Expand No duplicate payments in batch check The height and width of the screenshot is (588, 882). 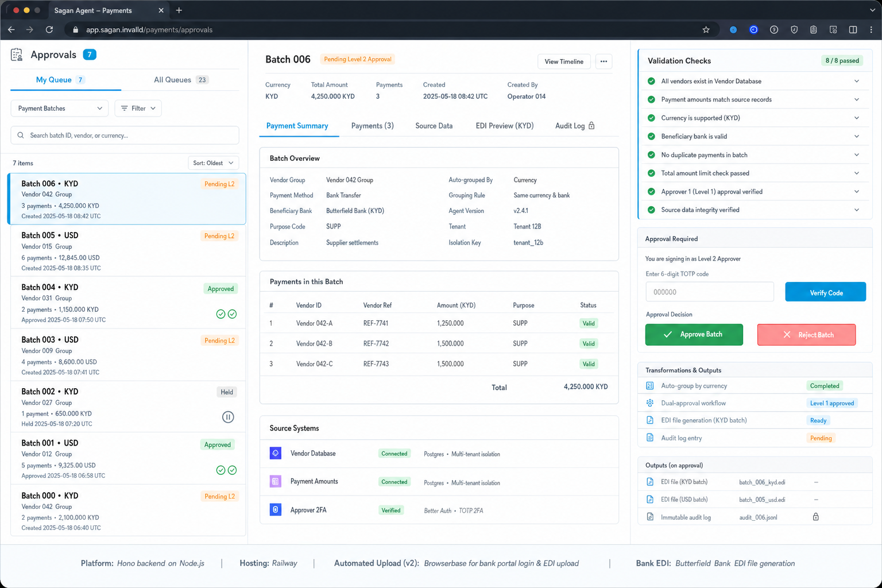click(857, 154)
